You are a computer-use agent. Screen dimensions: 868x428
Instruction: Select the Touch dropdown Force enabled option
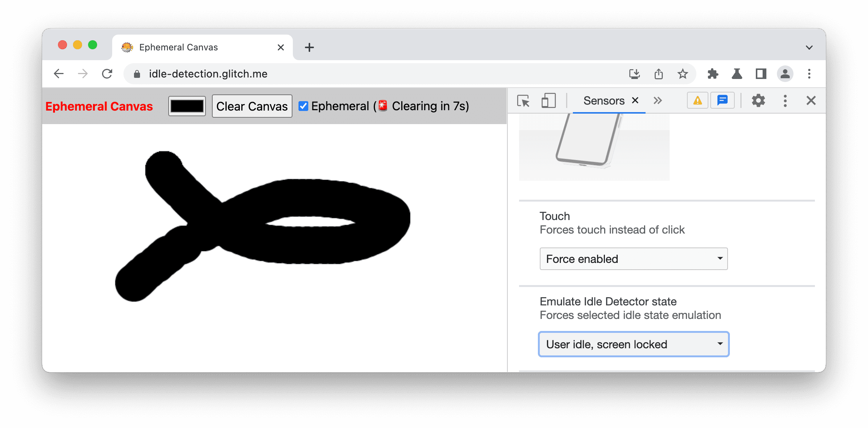[x=633, y=258]
